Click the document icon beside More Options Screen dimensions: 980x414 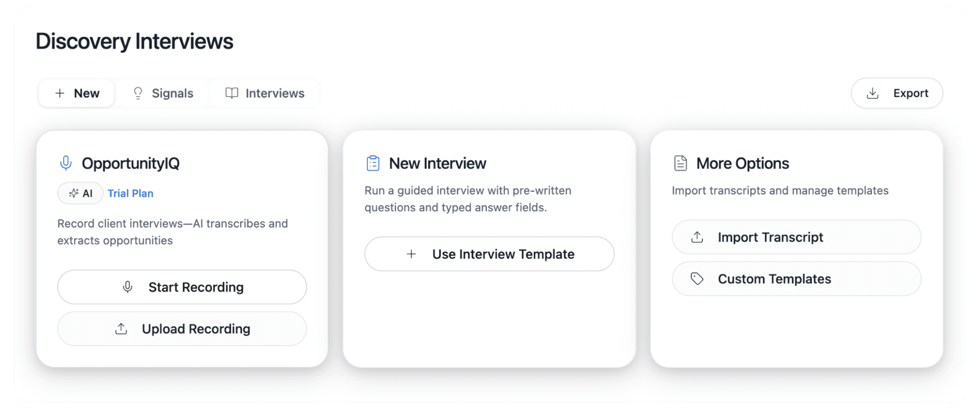(681, 163)
